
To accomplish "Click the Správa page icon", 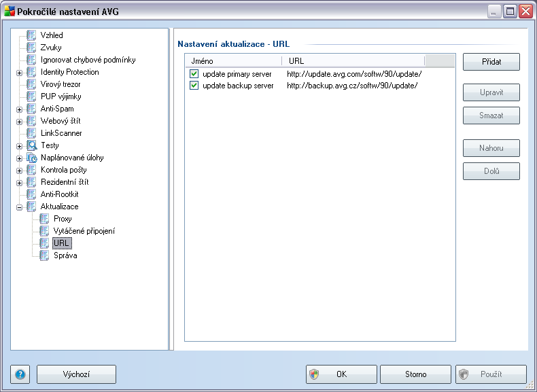I will coord(44,255).
